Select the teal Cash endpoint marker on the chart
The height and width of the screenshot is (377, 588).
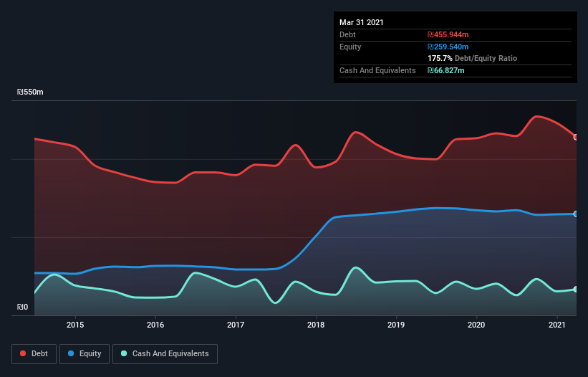[x=576, y=290]
